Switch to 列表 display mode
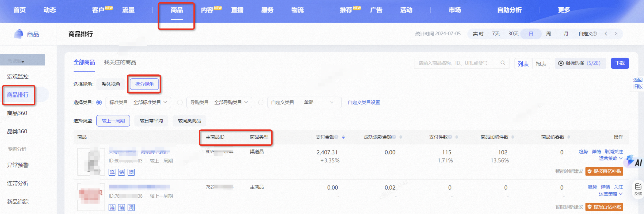The image size is (644, 214). tap(523, 64)
